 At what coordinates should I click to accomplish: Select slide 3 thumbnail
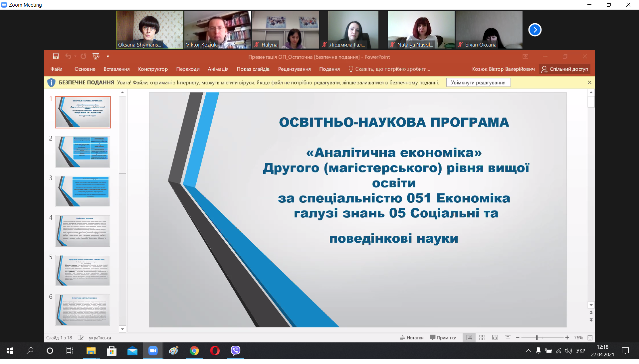[83, 191]
